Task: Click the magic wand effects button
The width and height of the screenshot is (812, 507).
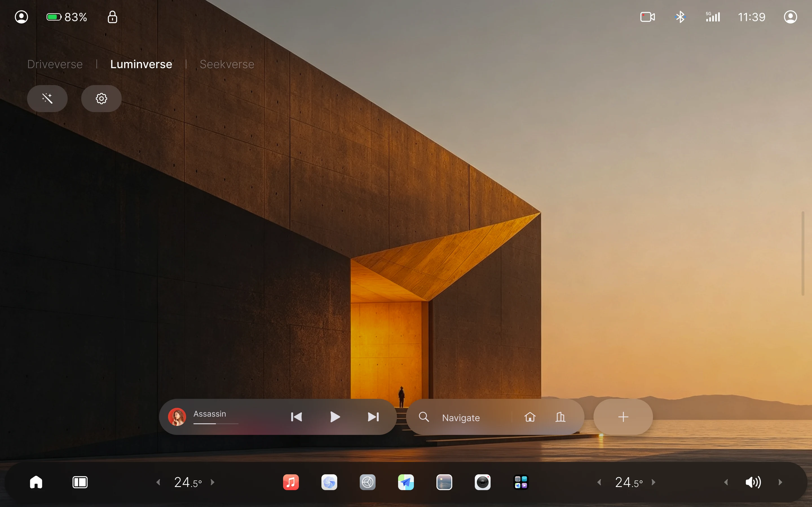Action: pyautogui.click(x=47, y=99)
